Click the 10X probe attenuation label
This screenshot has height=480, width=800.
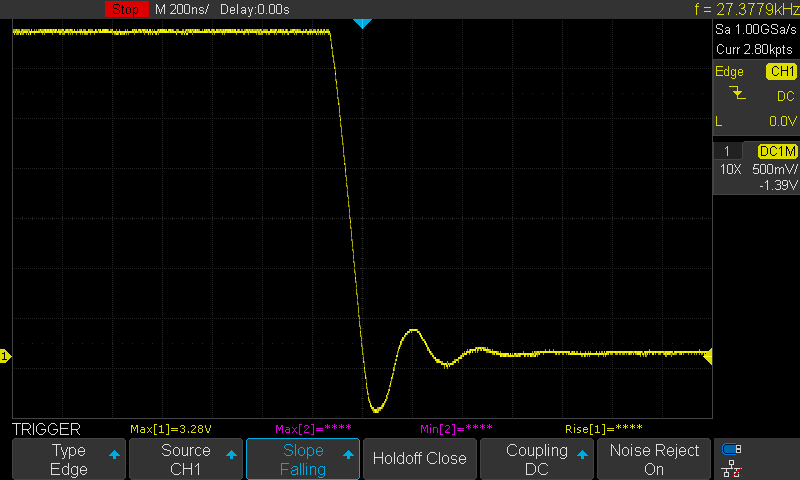(x=730, y=169)
